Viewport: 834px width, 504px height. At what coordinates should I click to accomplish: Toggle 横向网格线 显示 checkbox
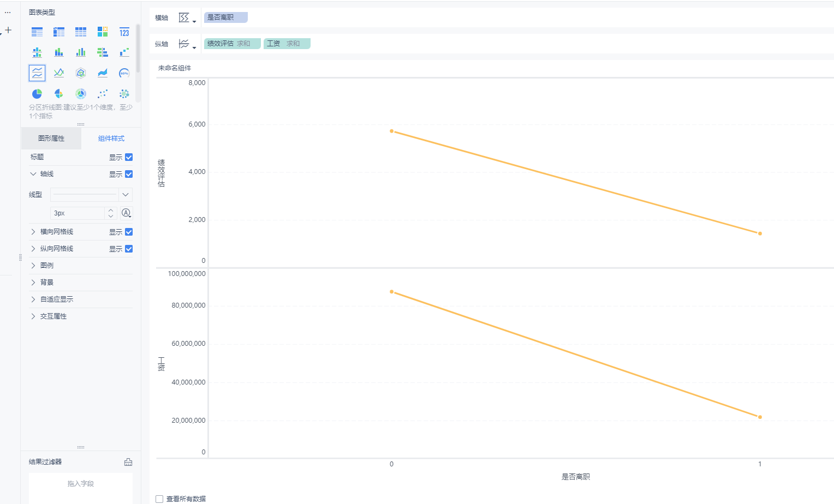[129, 232]
